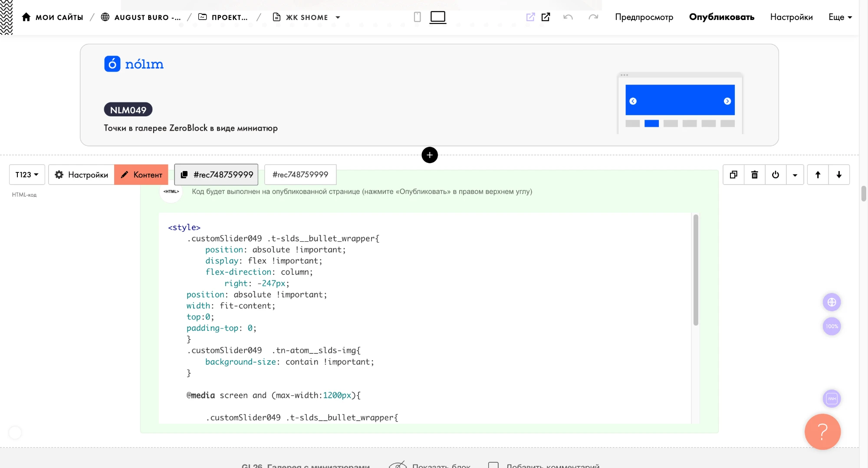
Task: Undo the last action
Action: [568, 17]
